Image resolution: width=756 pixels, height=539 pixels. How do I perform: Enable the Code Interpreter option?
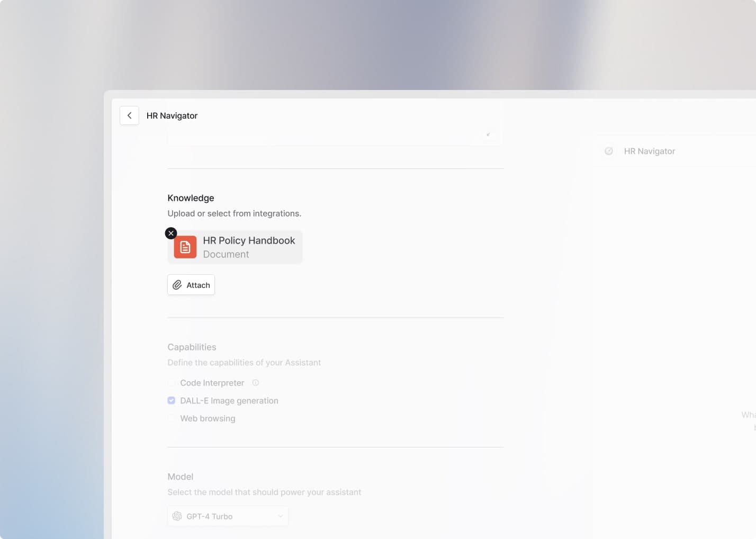click(171, 383)
